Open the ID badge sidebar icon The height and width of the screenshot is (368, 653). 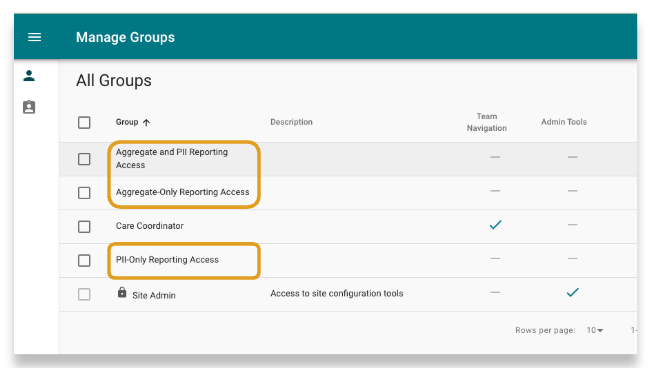click(x=29, y=107)
